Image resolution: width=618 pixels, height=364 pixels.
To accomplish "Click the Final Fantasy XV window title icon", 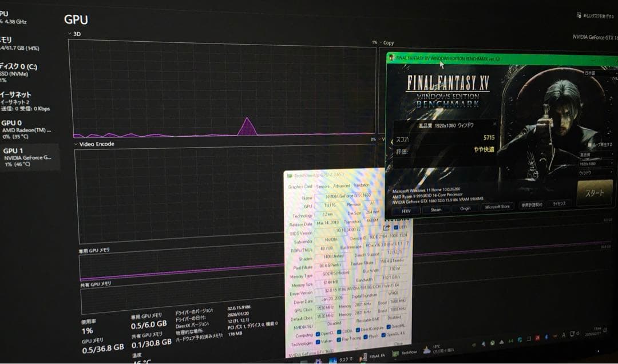I will [391, 58].
